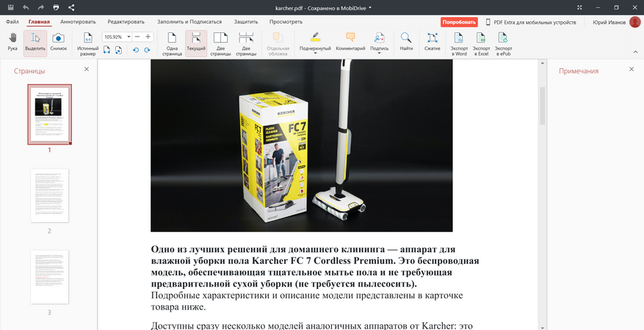
Task: Click the save icon in title bar
Action: [x=11, y=7]
